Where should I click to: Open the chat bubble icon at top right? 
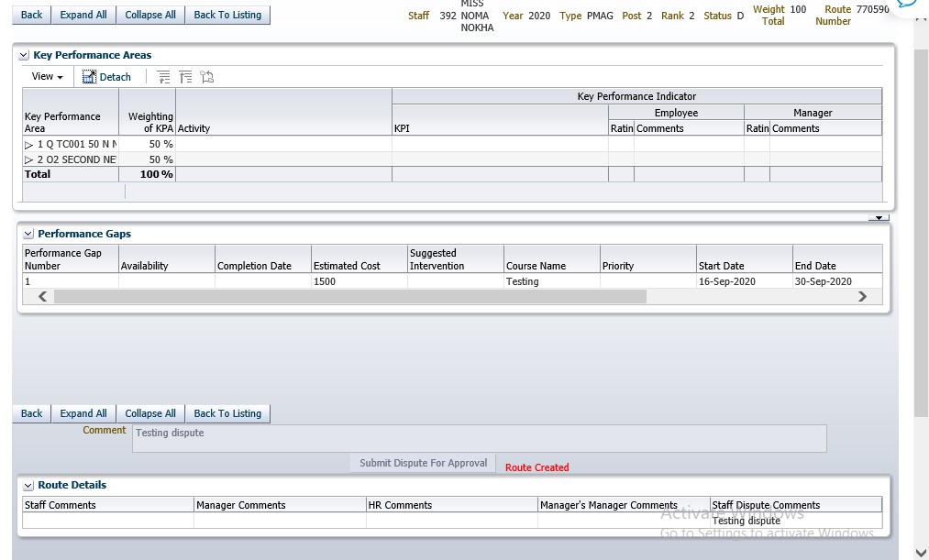click(908, 5)
